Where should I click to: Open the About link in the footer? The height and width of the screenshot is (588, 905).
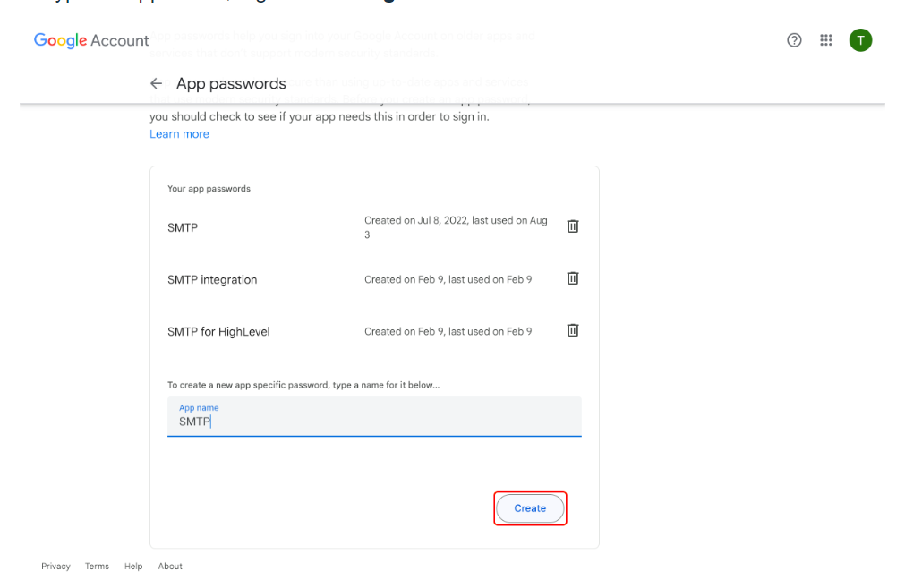[170, 567]
